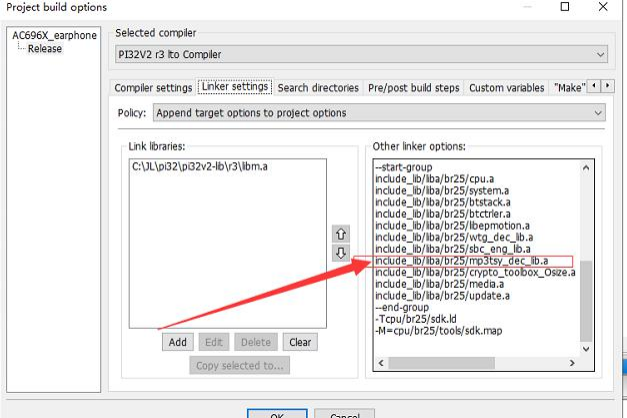Click the cpu.a linker option line
The width and height of the screenshot is (627, 418).
435,179
